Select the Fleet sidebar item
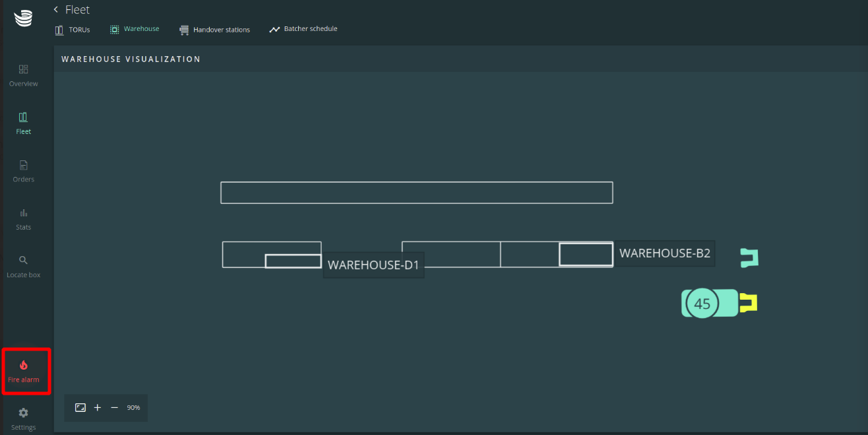 coord(24,123)
